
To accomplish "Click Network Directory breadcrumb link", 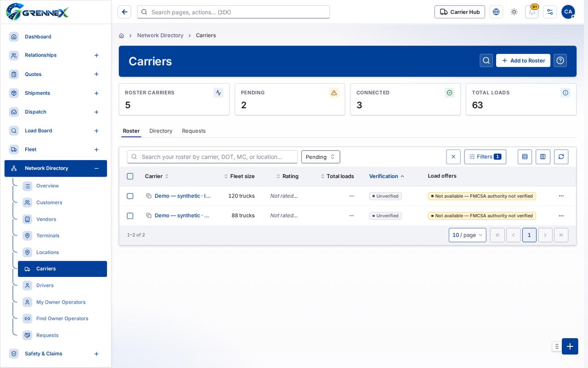I will click(160, 35).
